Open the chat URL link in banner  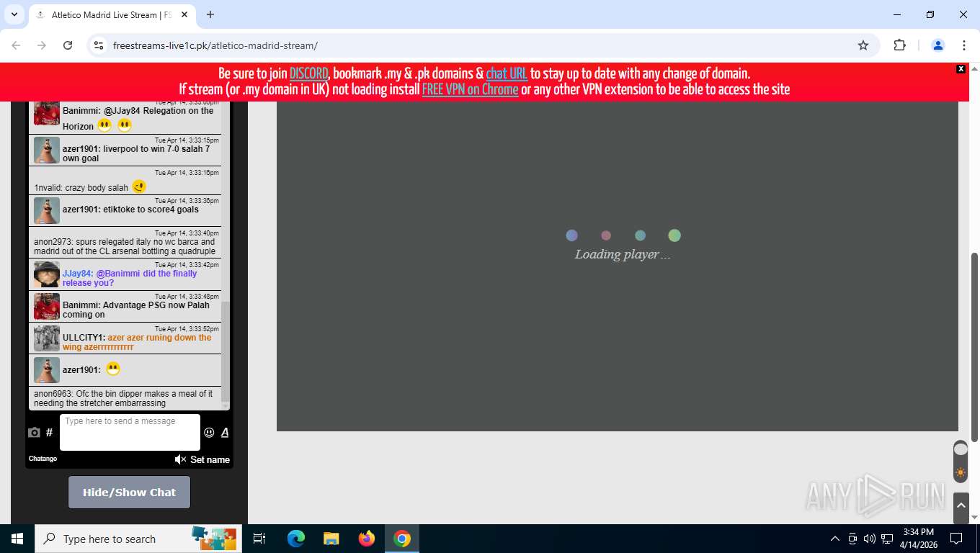(507, 73)
